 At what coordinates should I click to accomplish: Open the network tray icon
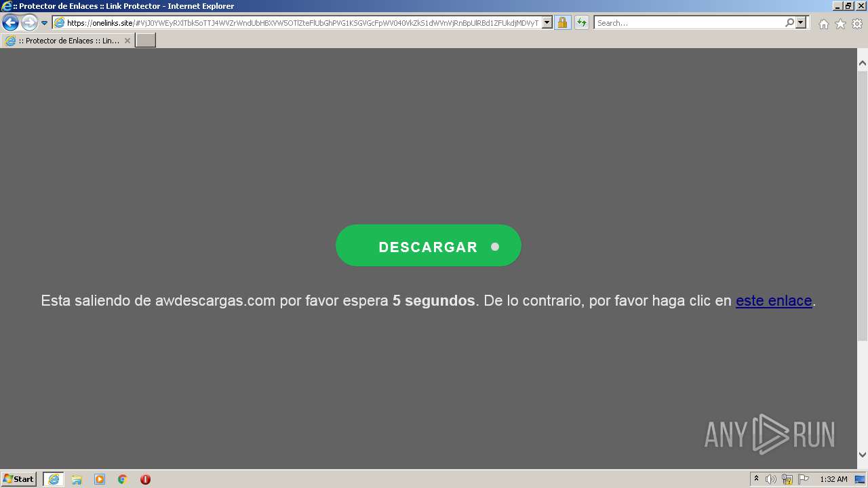pyautogui.click(x=787, y=479)
